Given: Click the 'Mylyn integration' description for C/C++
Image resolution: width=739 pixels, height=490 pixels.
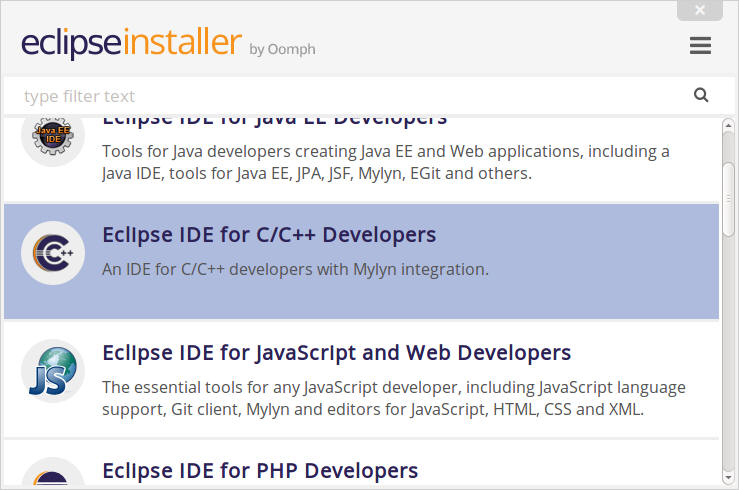Looking at the screenshot, I should point(295,269).
